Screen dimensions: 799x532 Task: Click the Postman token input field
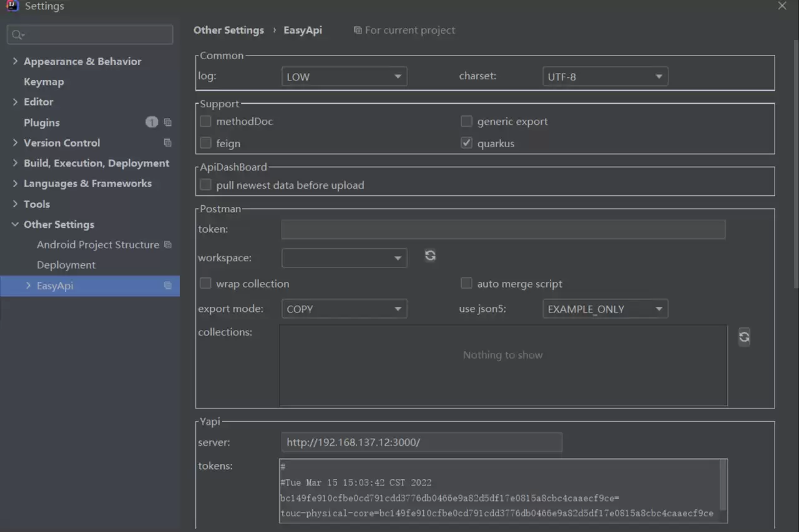tap(503, 229)
